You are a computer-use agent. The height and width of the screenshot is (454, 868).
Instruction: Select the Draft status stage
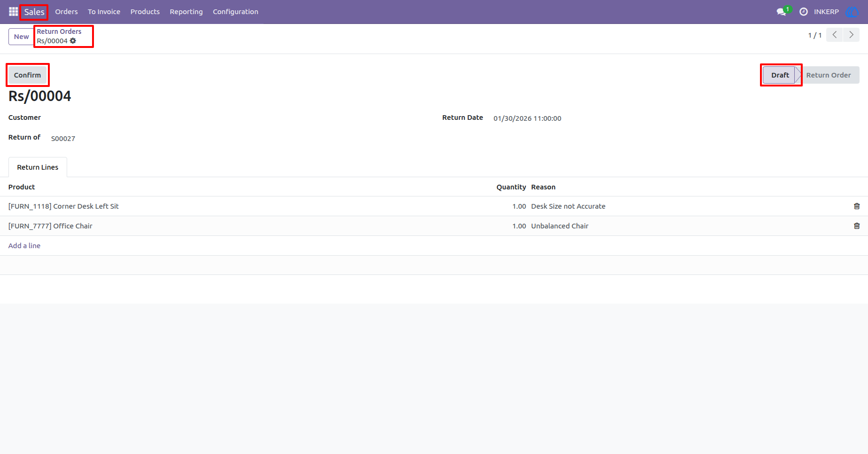click(780, 75)
